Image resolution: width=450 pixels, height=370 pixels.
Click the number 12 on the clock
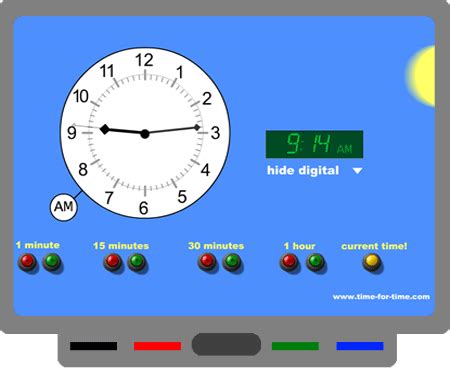tap(144, 60)
